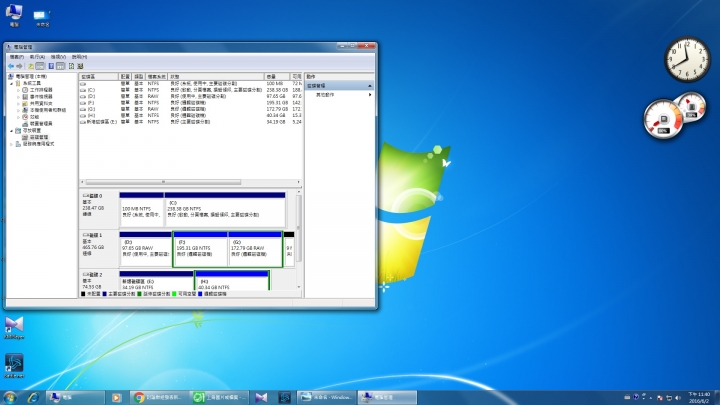Sort by Layout (配置) column header
This screenshot has height=405, width=720.
point(125,77)
